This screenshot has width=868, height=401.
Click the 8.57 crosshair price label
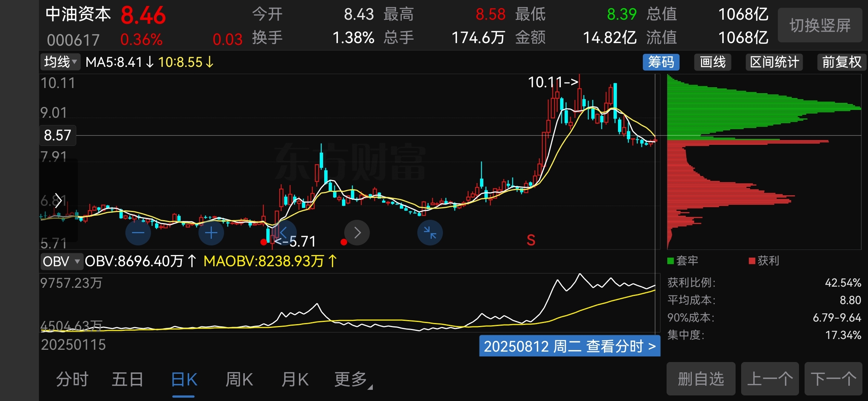pyautogui.click(x=57, y=135)
